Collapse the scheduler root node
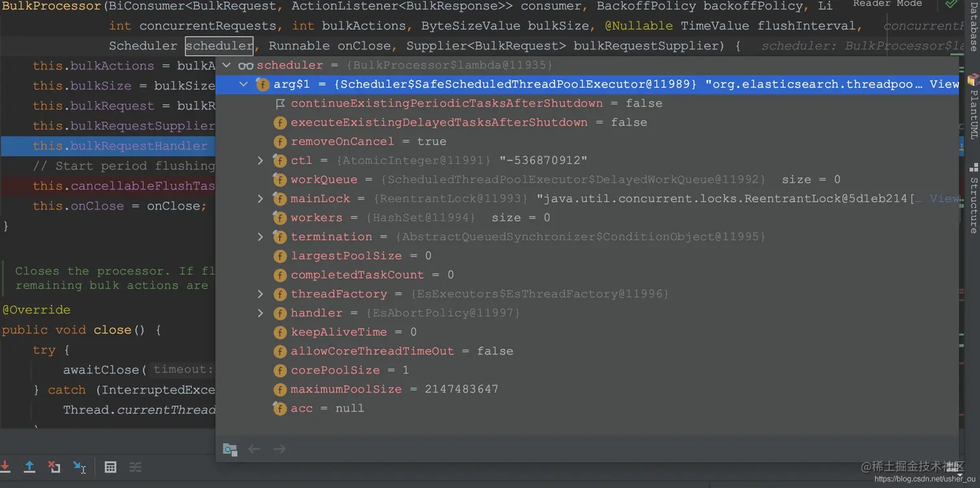This screenshot has width=980, height=488. pyautogui.click(x=227, y=65)
